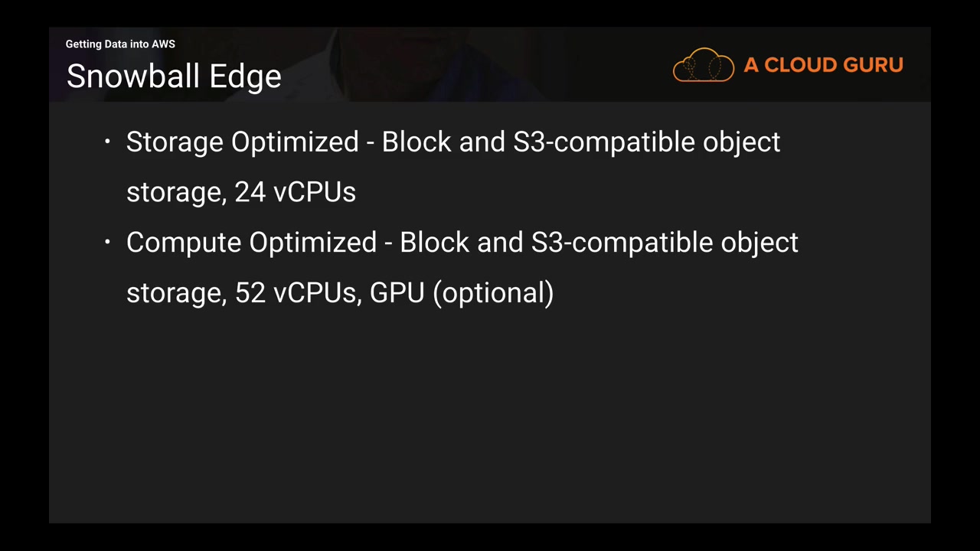This screenshot has width=980, height=551.
Task: Click the word object ending the third line
Action: pyautogui.click(x=759, y=243)
